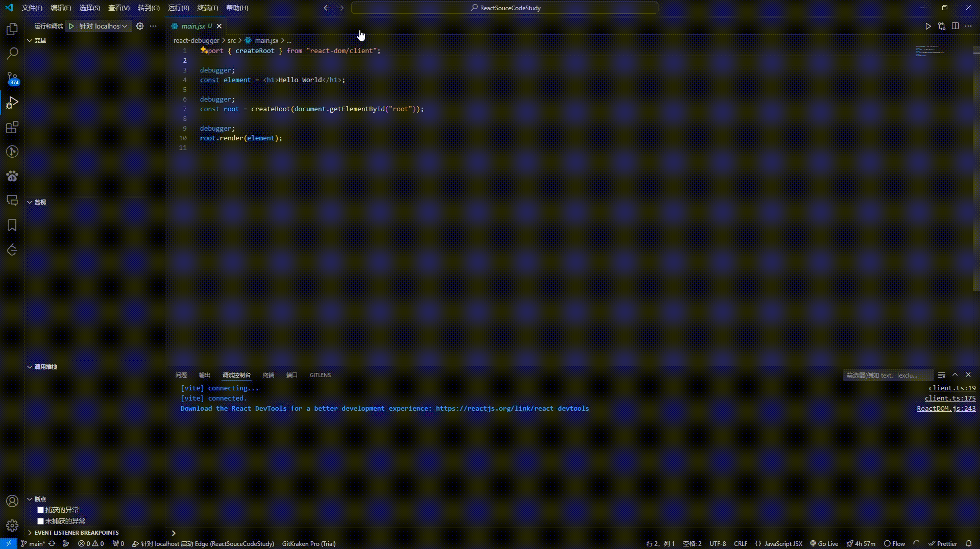The height and width of the screenshot is (549, 980).
Task: Open the notifications bell
Action: (969, 543)
